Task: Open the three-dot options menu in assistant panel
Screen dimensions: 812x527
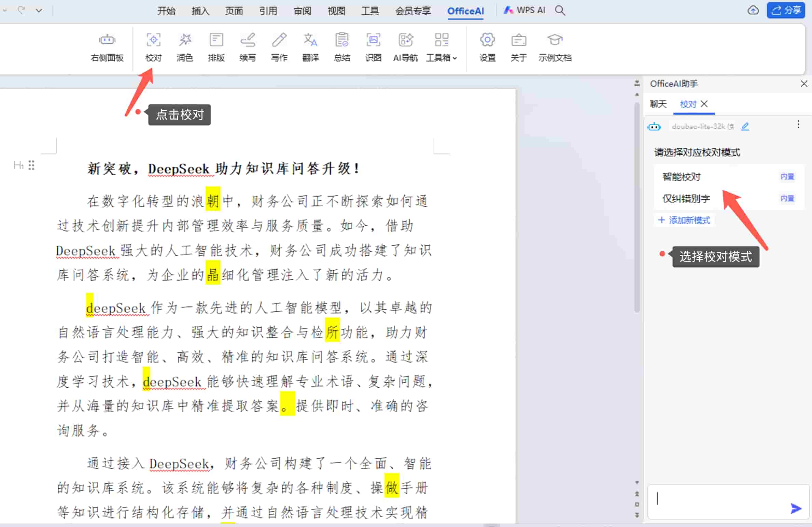Action: [798, 125]
